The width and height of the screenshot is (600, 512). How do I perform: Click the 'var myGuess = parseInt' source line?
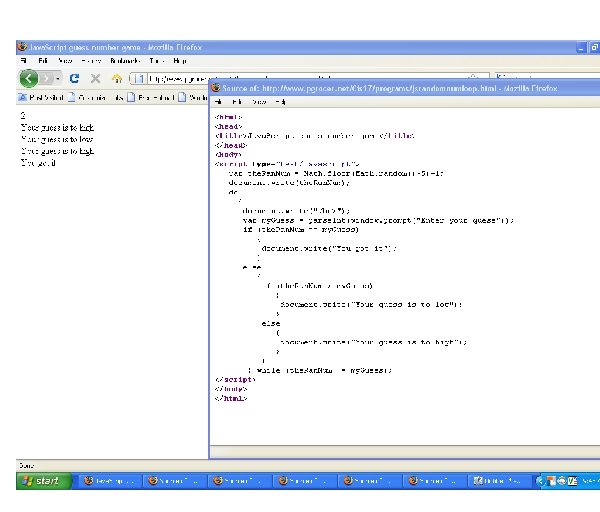click(x=378, y=220)
